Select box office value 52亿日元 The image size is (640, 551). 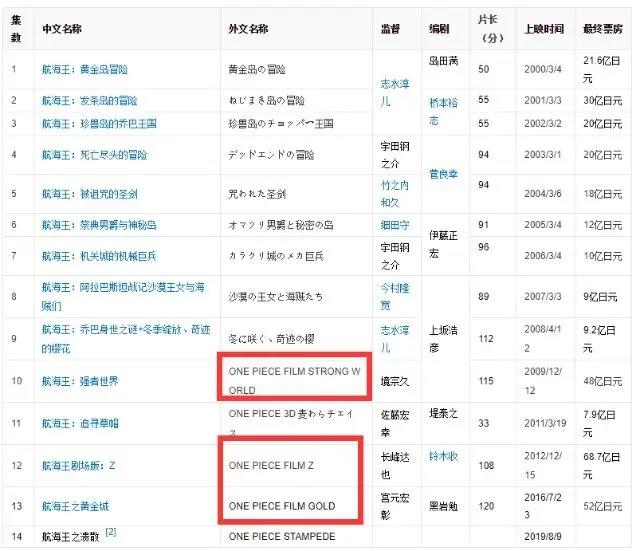tap(602, 507)
